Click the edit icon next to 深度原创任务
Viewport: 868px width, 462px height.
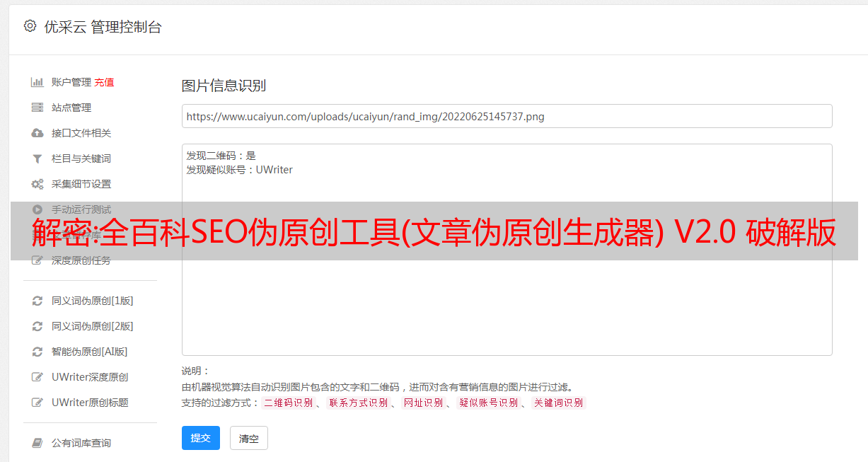37,260
